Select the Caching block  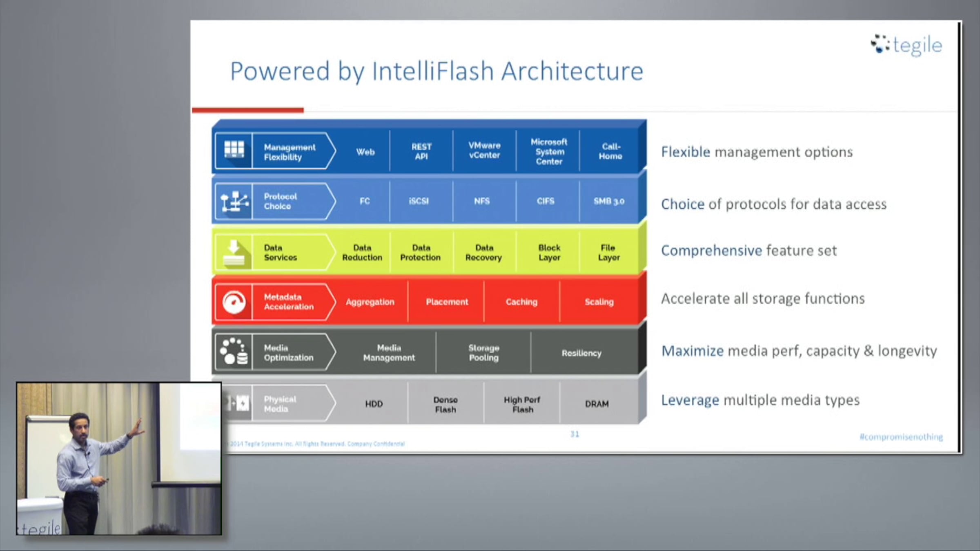click(x=521, y=302)
